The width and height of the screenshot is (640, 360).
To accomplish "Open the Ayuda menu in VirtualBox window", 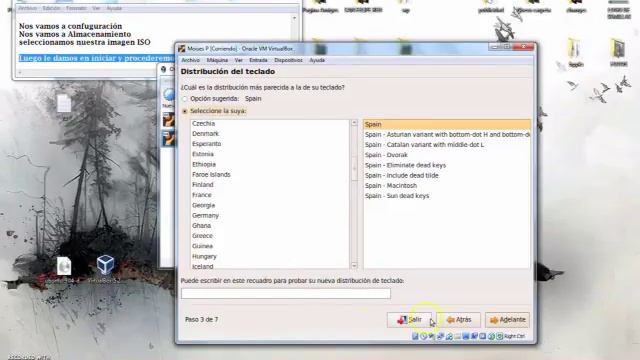I will (317, 60).
